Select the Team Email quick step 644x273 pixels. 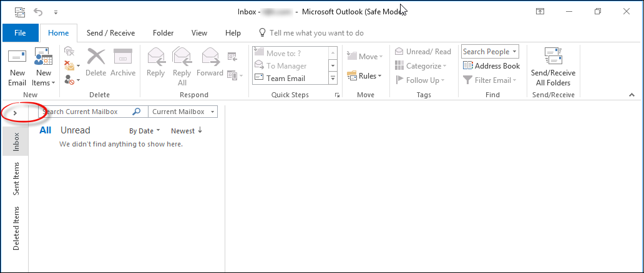coord(291,78)
